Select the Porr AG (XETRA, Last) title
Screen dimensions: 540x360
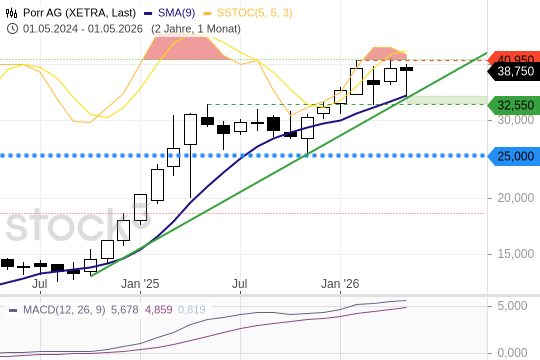pos(79,13)
